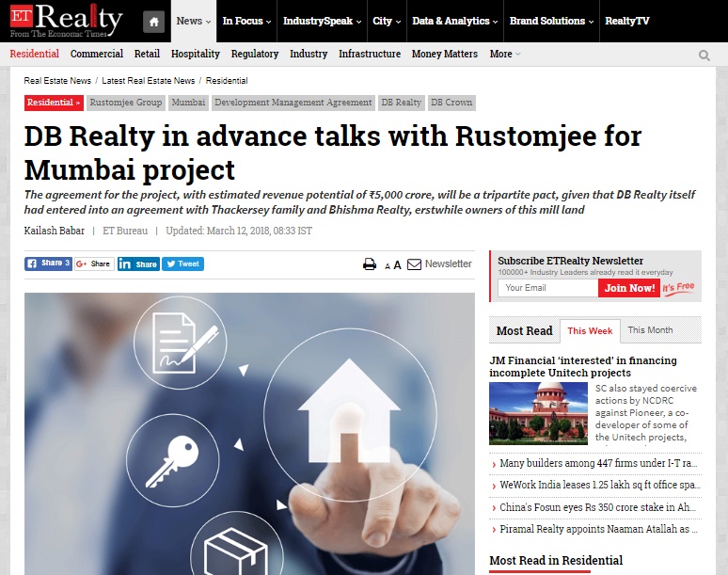This screenshot has width=728, height=575.
Task: Switch to This Week tab
Action: tap(590, 331)
